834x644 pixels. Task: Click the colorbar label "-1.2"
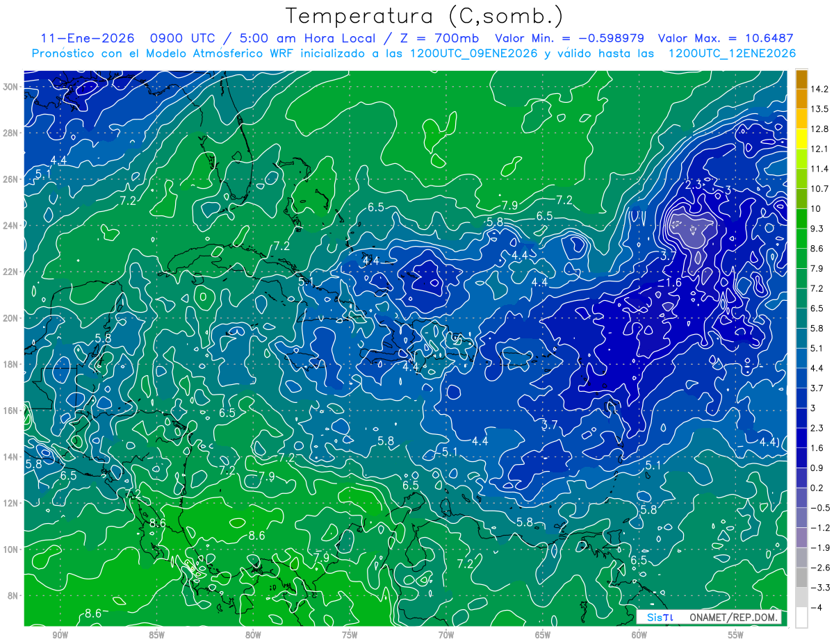point(819,528)
